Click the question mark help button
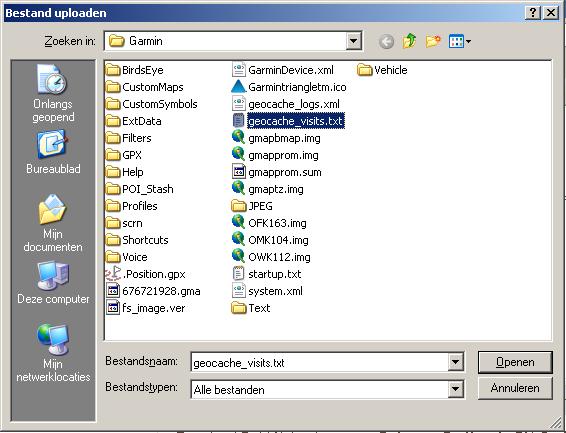 coord(533,13)
